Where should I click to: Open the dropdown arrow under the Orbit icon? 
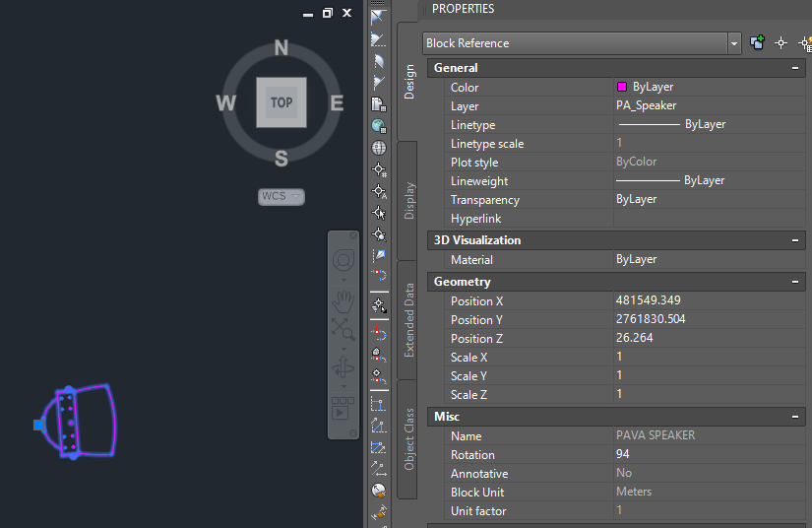point(344,386)
